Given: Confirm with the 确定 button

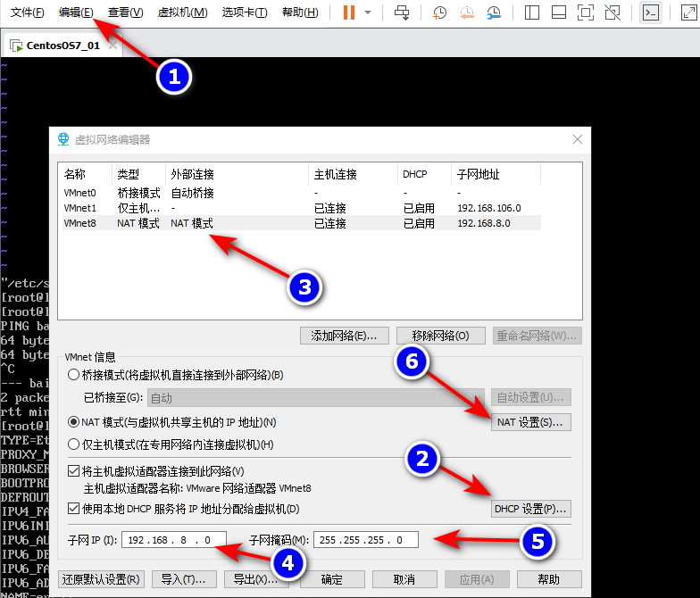Looking at the screenshot, I should 332,579.
